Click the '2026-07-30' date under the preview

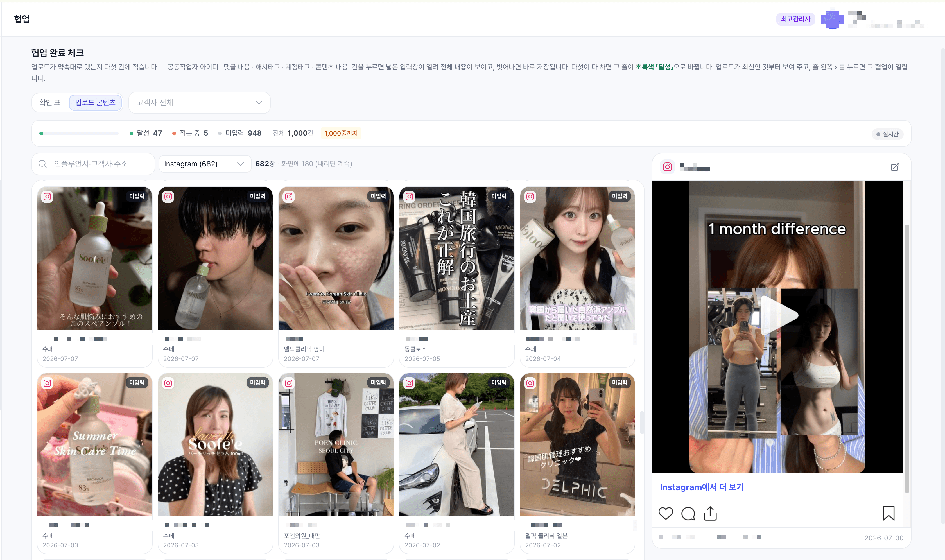884,538
